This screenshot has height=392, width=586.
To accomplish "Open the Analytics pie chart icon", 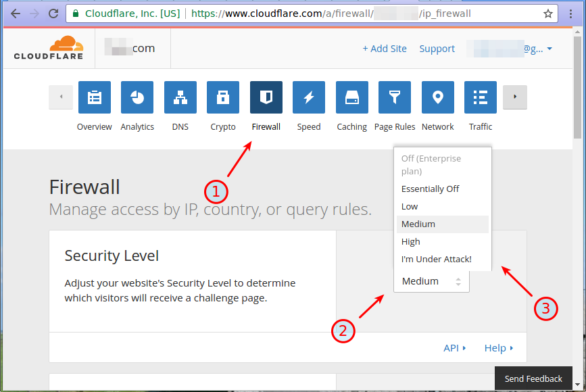I will (x=137, y=97).
